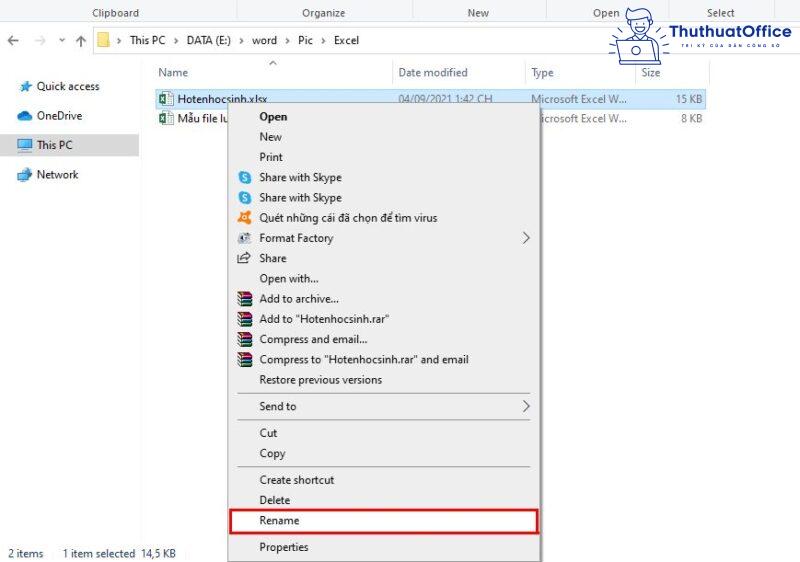Open the recent locations dropdown arrow
Viewport: 800px width, 562px height.
[x=62, y=40]
